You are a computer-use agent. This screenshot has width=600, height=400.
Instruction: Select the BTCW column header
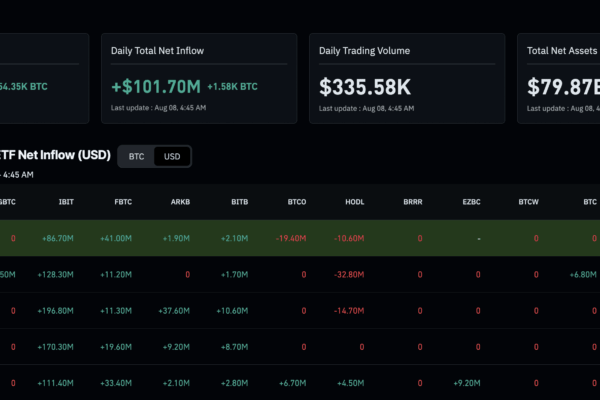coord(528,202)
